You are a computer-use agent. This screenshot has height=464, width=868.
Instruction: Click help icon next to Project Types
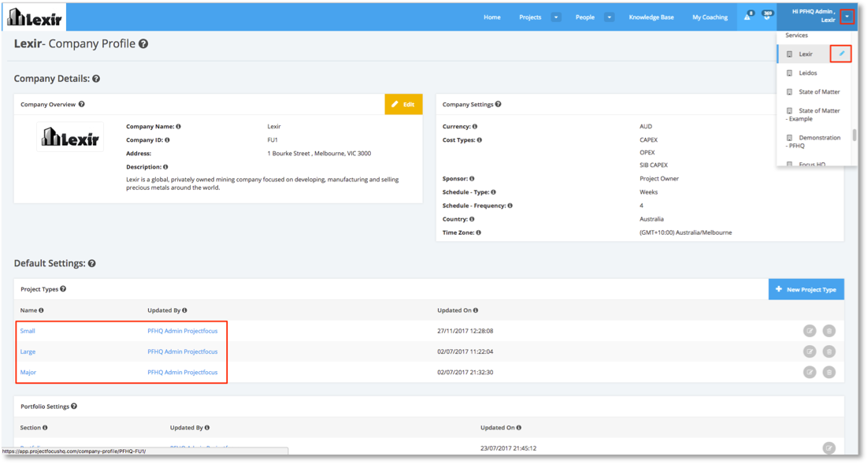(x=63, y=289)
